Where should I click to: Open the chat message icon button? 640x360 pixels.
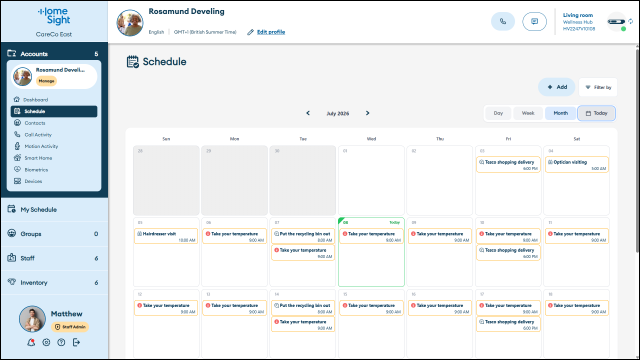534,21
